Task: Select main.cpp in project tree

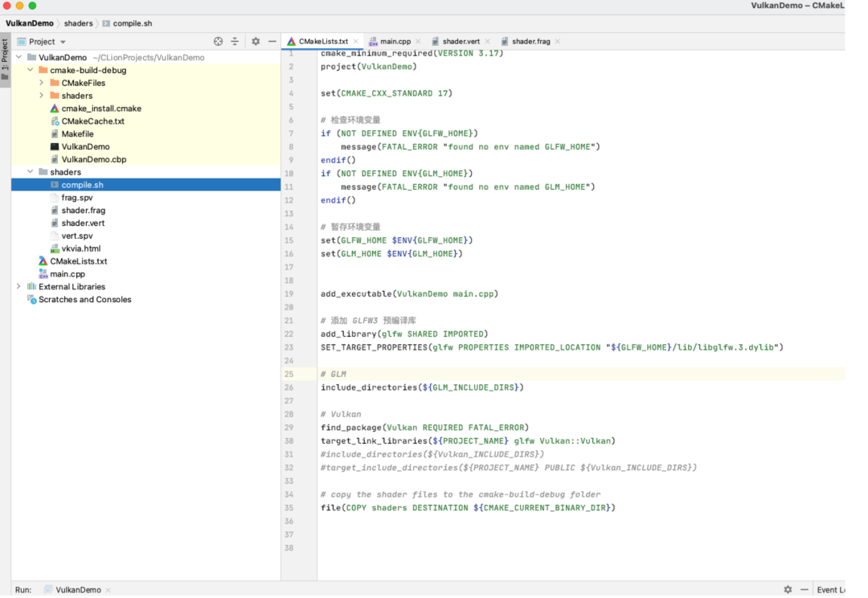Action: tap(68, 274)
